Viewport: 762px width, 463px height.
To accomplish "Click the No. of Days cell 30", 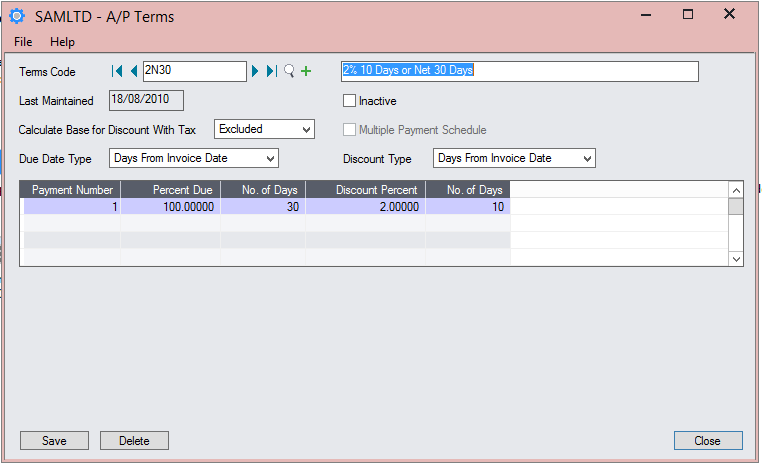I will (x=263, y=206).
